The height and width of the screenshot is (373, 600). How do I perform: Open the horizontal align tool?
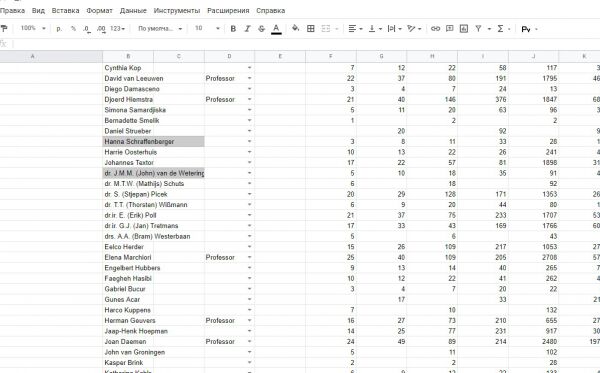[355, 29]
